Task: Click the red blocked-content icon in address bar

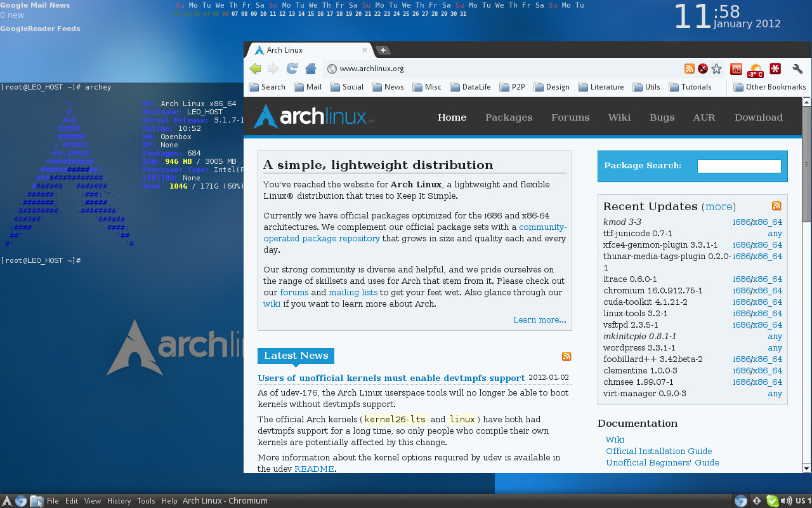Action: 702,69
